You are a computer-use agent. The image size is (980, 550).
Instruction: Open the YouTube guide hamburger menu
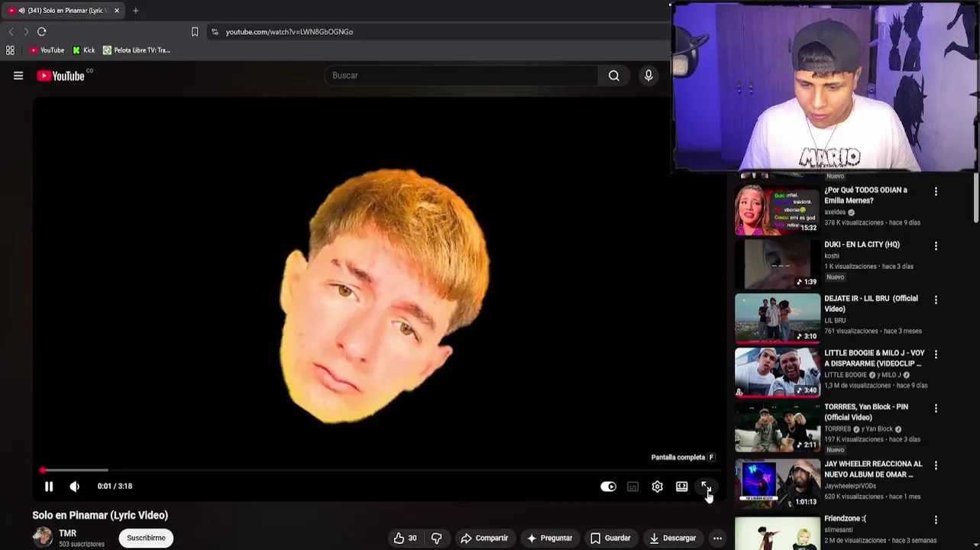pyautogui.click(x=18, y=76)
